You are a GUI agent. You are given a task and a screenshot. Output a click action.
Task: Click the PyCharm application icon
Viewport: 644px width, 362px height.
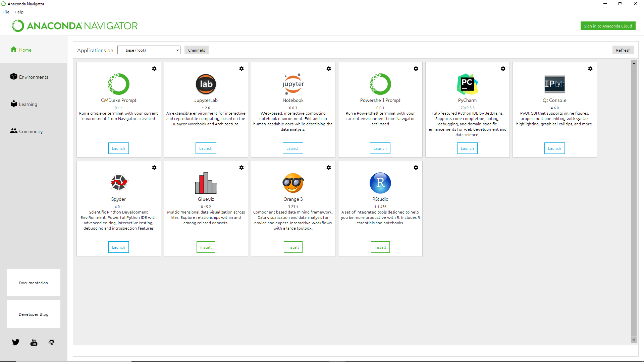coord(467,83)
